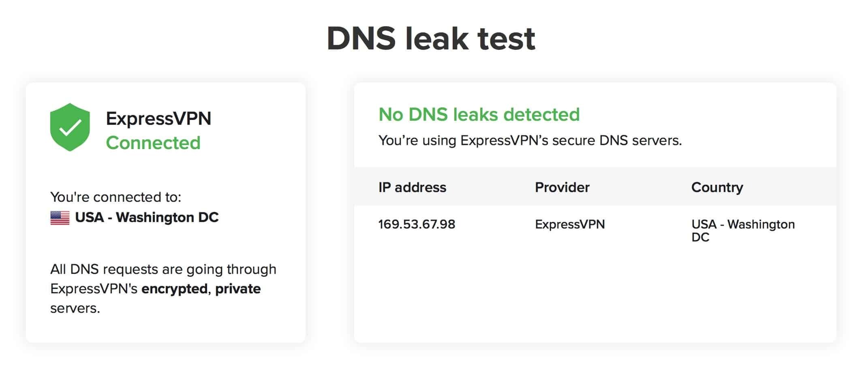Click the DNS leak test heading
The width and height of the screenshot is (868, 376).
click(x=431, y=38)
